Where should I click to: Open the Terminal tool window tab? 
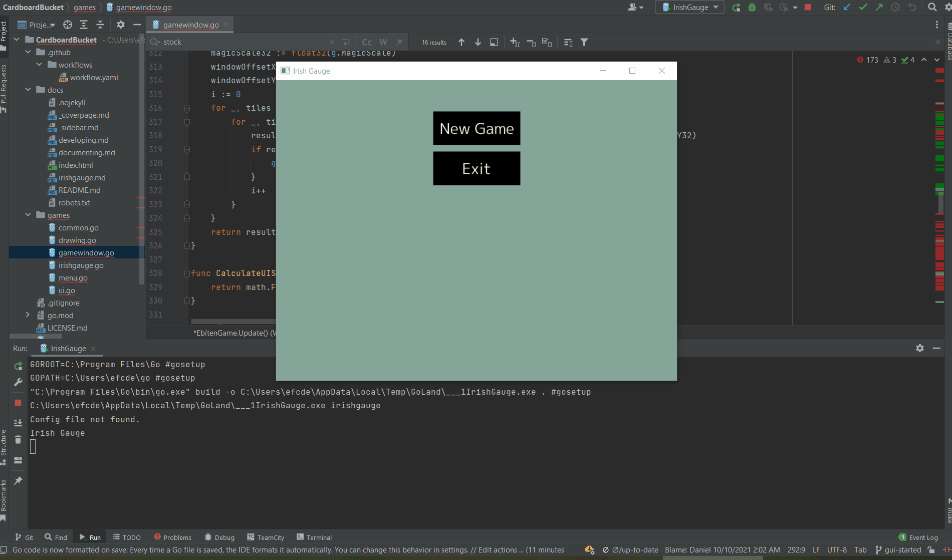314,537
